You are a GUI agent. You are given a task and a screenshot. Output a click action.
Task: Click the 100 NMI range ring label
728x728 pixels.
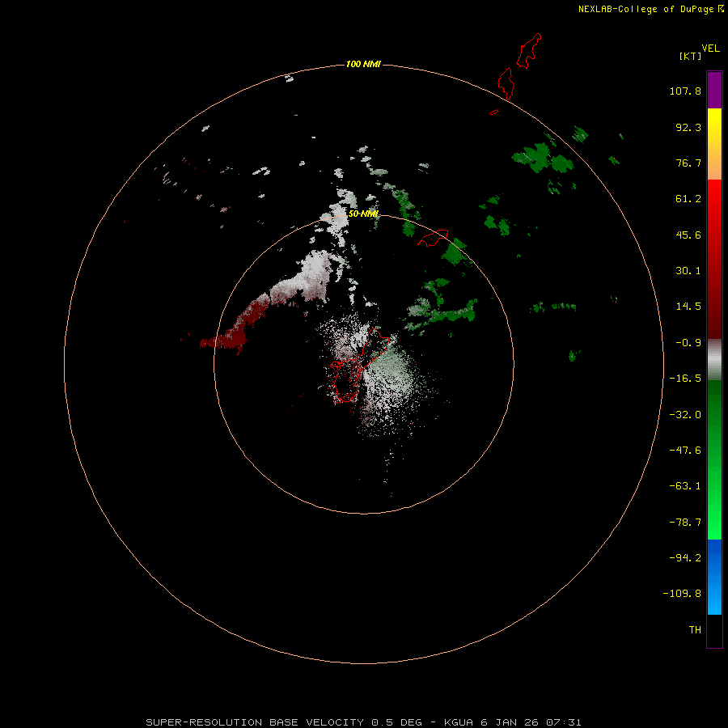point(363,64)
